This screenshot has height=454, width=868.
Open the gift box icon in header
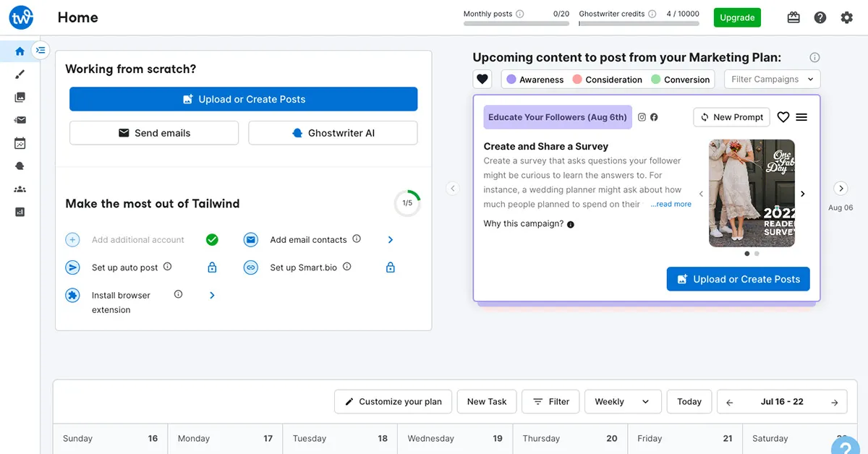793,17
